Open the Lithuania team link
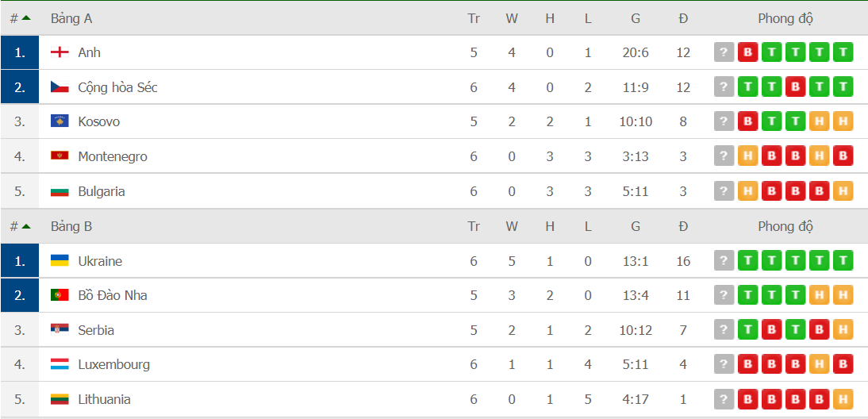This screenshot has height=419, width=868. click(x=104, y=400)
